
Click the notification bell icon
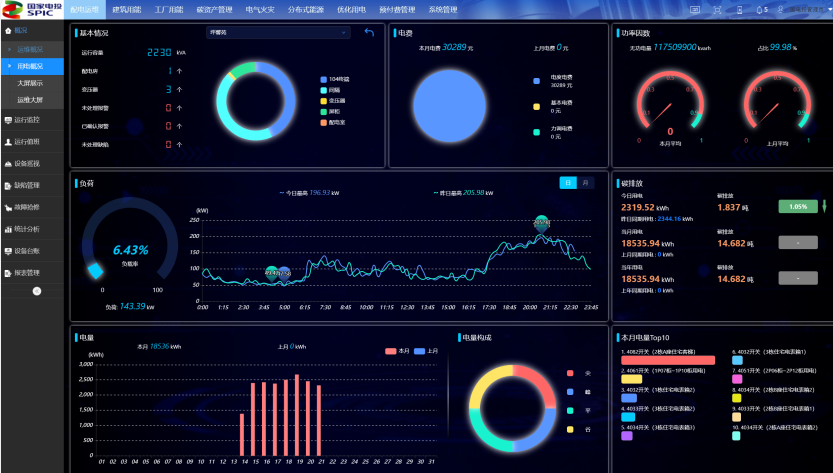(758, 9)
